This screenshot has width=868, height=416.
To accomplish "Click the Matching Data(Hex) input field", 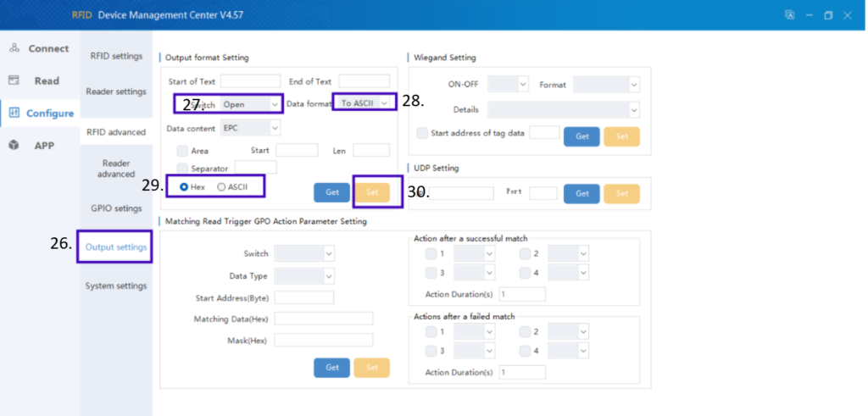I will pyautogui.click(x=324, y=319).
